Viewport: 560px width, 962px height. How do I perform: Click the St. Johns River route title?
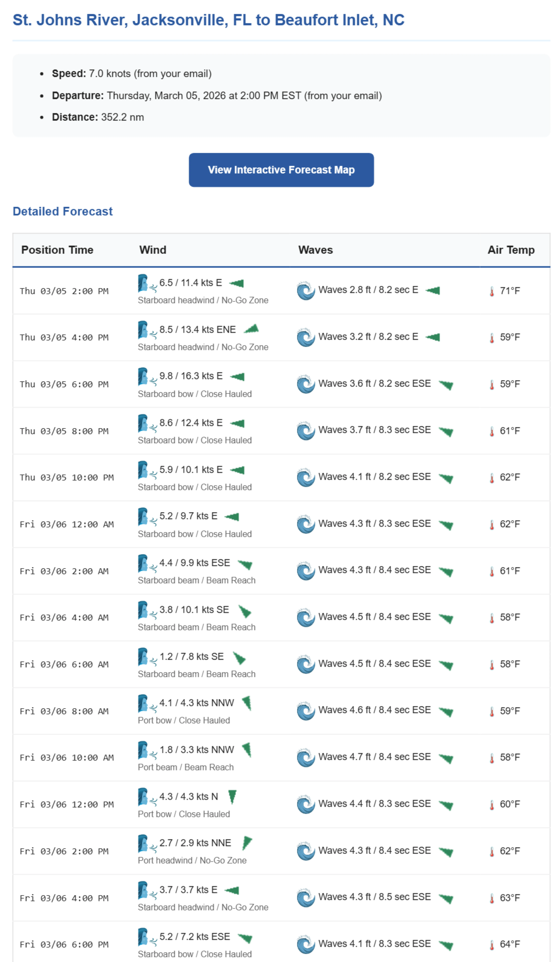(208, 20)
